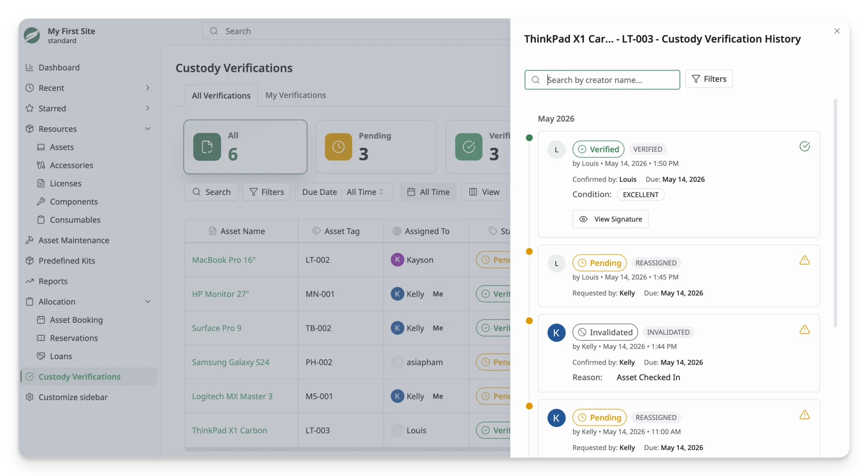Click the Starred star icon
The height and width of the screenshot is (476, 868).
point(29,108)
